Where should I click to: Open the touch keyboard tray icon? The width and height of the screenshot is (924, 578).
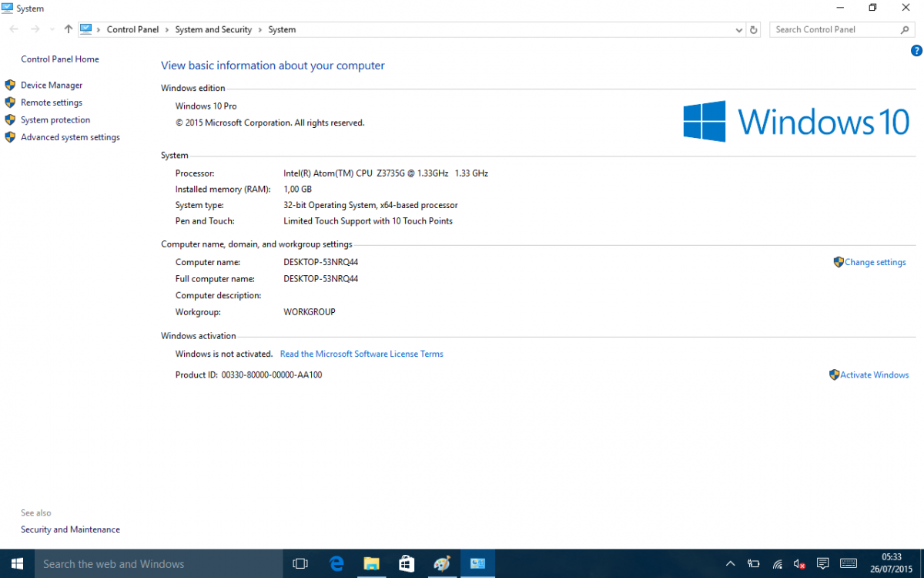tap(849, 563)
